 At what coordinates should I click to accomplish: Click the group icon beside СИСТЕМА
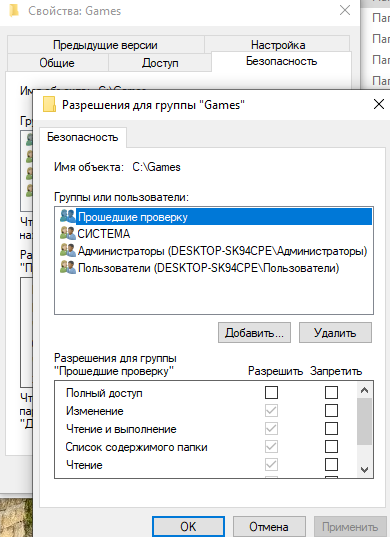(x=67, y=233)
